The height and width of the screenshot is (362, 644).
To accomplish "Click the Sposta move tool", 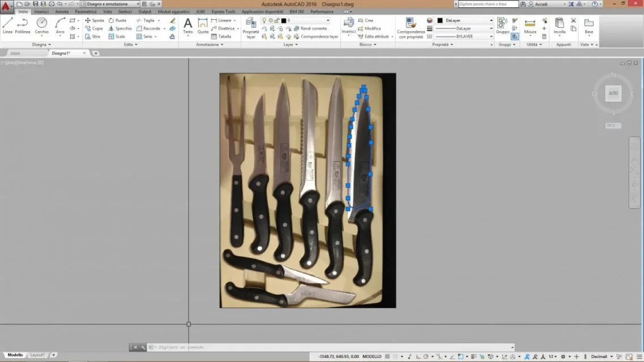I will tap(95, 20).
